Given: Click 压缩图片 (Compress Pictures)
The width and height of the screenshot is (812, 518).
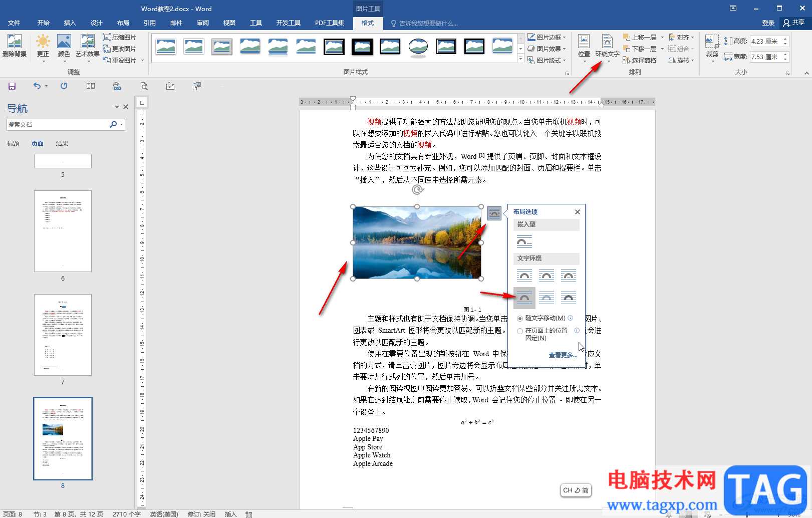Looking at the screenshot, I should click(x=120, y=37).
